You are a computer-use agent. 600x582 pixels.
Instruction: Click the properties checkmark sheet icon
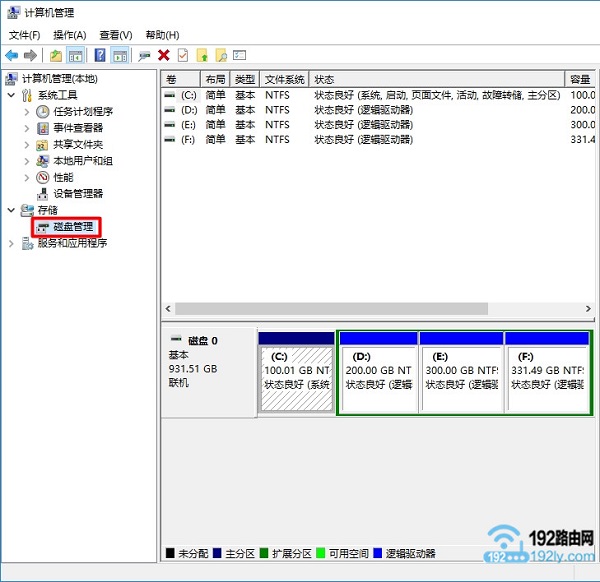182,55
